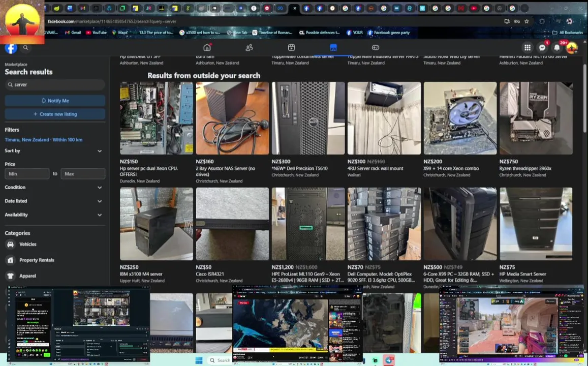
Task: Open Possible defences bookmark
Action: (x=319, y=33)
